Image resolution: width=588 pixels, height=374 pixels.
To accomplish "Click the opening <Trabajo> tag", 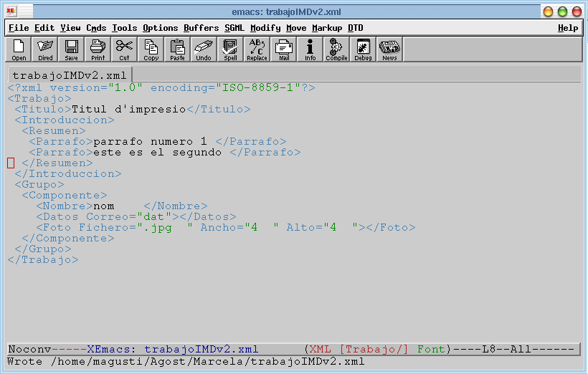I will [39, 99].
